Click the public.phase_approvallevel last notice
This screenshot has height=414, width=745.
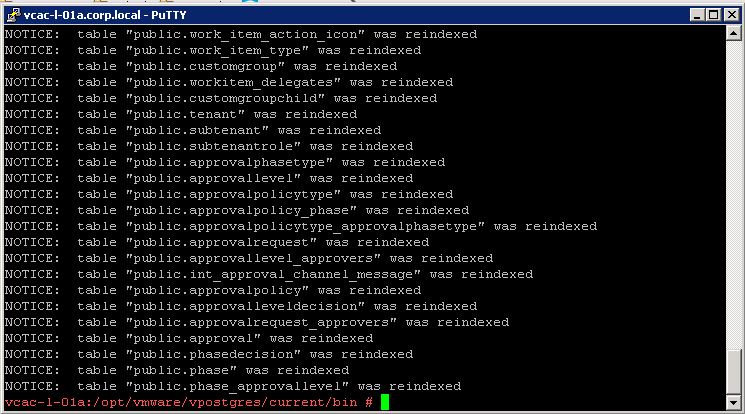(233, 386)
